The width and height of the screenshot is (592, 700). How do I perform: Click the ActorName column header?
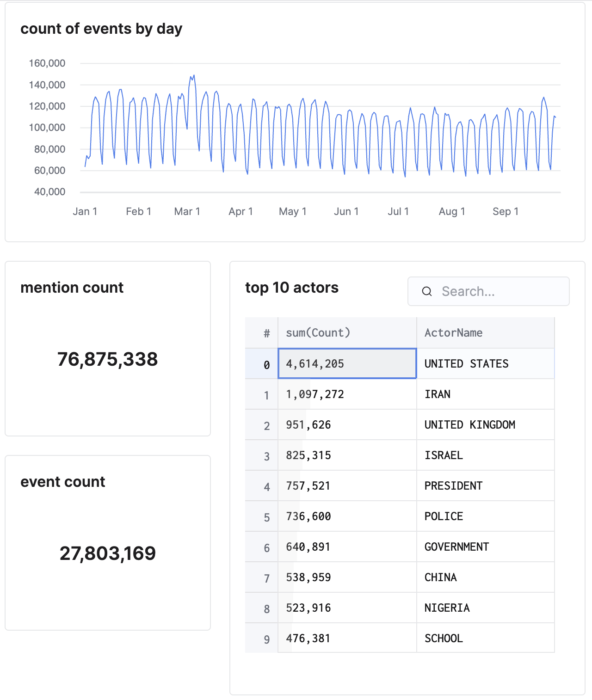tap(486, 333)
